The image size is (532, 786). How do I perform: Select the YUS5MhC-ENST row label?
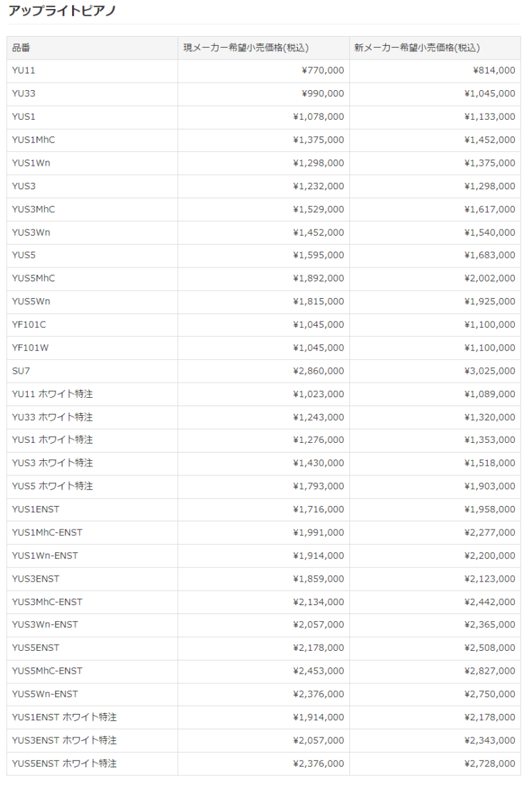coord(47,671)
